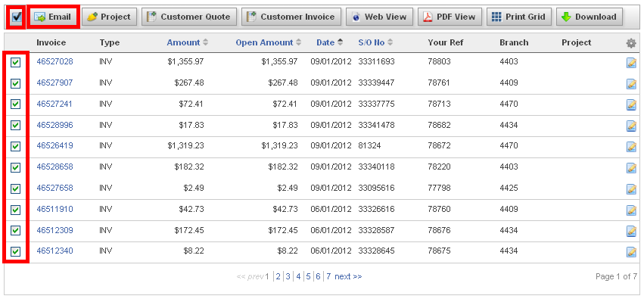Go to page 6 in pagination

[x=318, y=276]
